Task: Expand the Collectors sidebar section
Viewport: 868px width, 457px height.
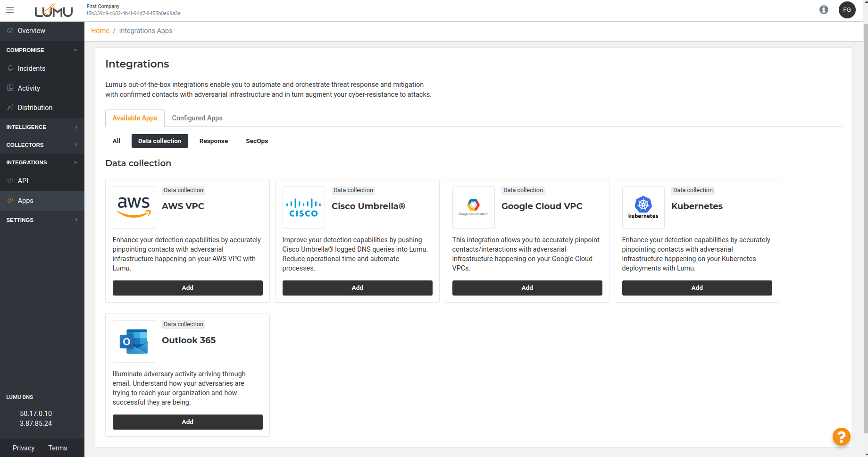Action: tap(42, 145)
